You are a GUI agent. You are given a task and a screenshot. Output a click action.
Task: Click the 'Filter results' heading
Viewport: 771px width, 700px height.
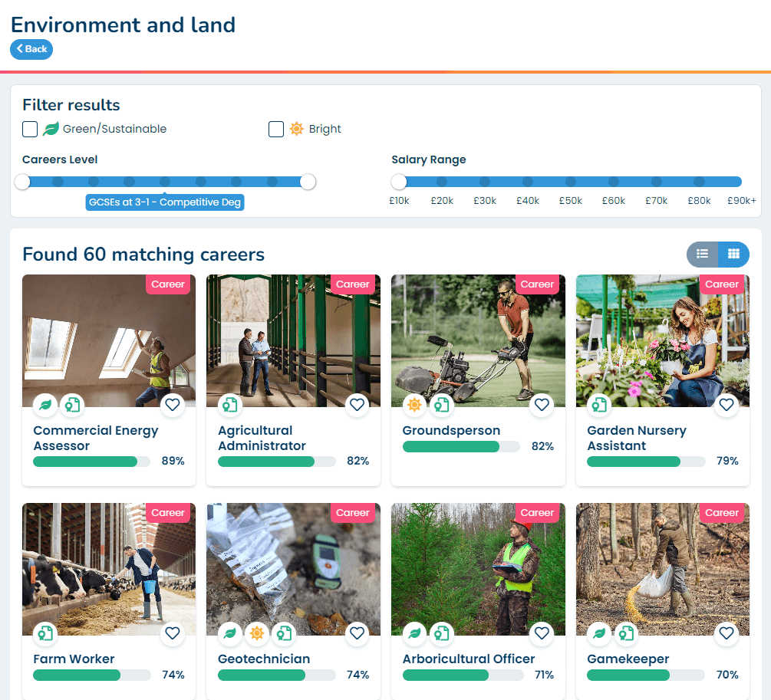pos(71,105)
